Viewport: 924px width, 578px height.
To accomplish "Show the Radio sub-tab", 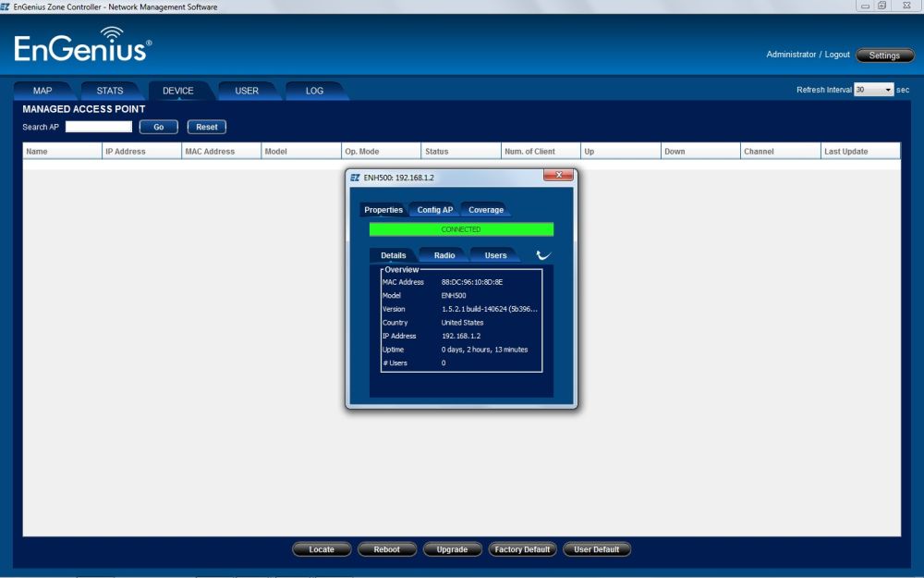I will click(444, 255).
